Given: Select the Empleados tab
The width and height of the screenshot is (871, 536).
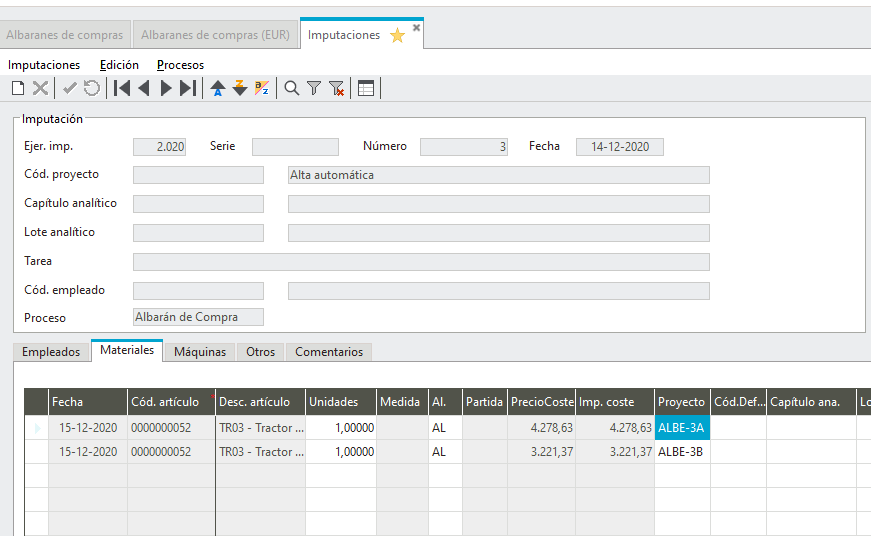Looking at the screenshot, I should tap(51, 352).
